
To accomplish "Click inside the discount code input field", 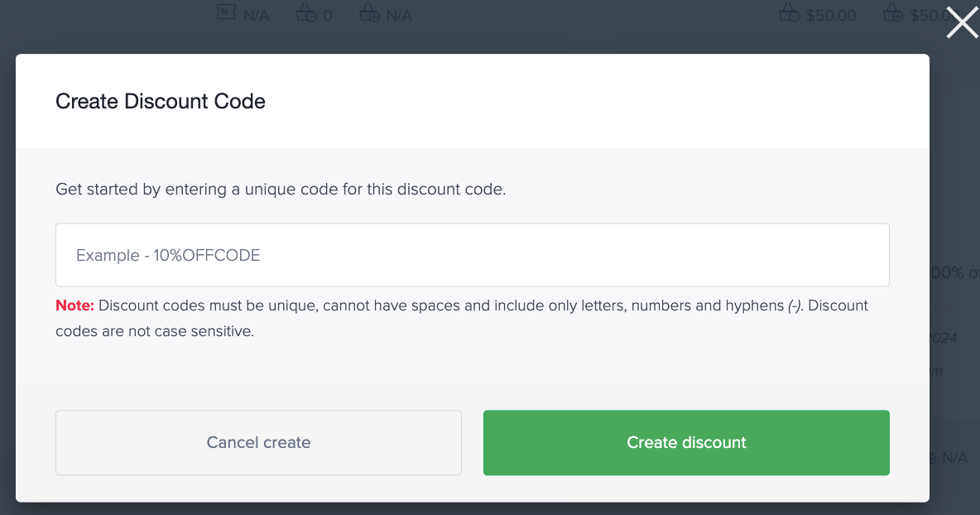I will tap(472, 255).
